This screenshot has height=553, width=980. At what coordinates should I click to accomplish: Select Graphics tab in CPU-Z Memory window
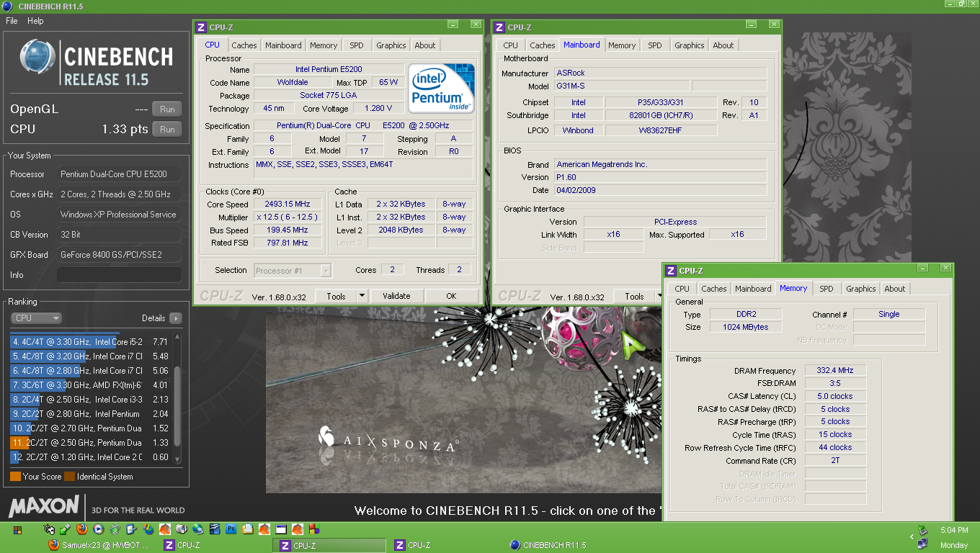pyautogui.click(x=861, y=289)
